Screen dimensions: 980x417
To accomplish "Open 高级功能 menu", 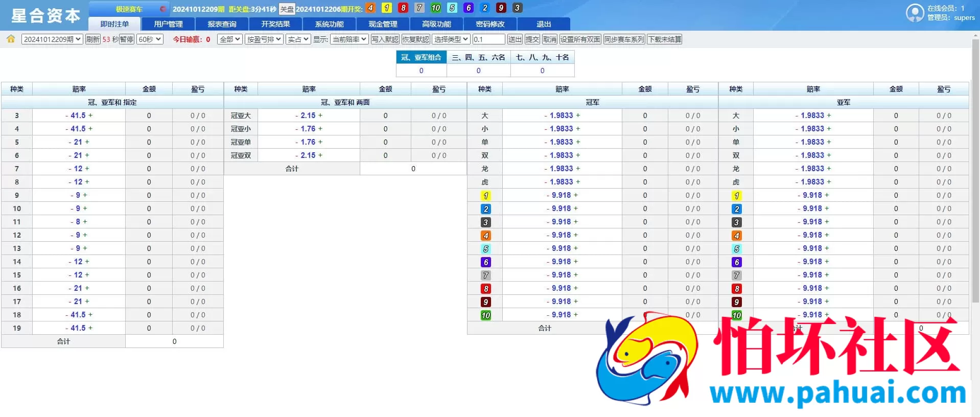I will click(436, 24).
